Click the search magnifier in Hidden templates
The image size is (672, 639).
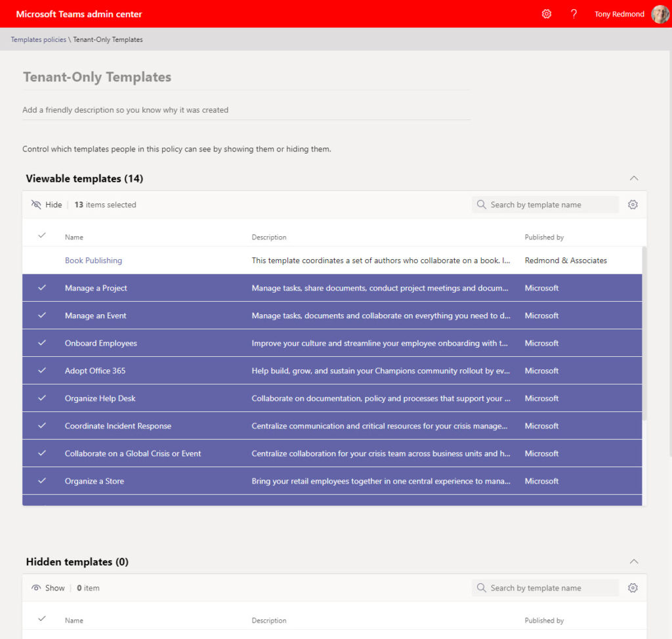point(481,588)
